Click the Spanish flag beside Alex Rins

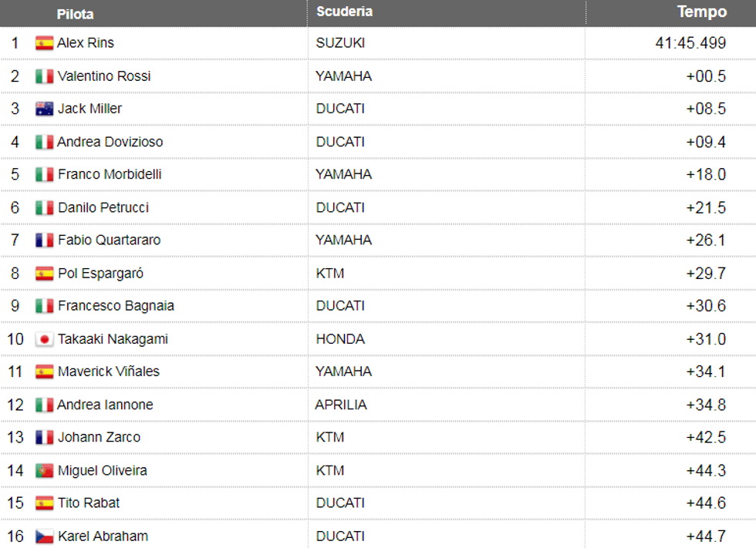click(44, 43)
